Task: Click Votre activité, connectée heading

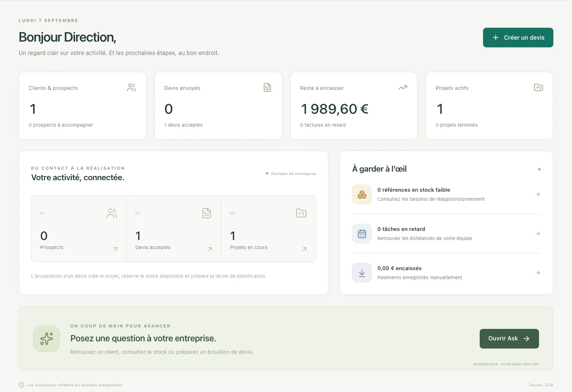Action: point(77,177)
